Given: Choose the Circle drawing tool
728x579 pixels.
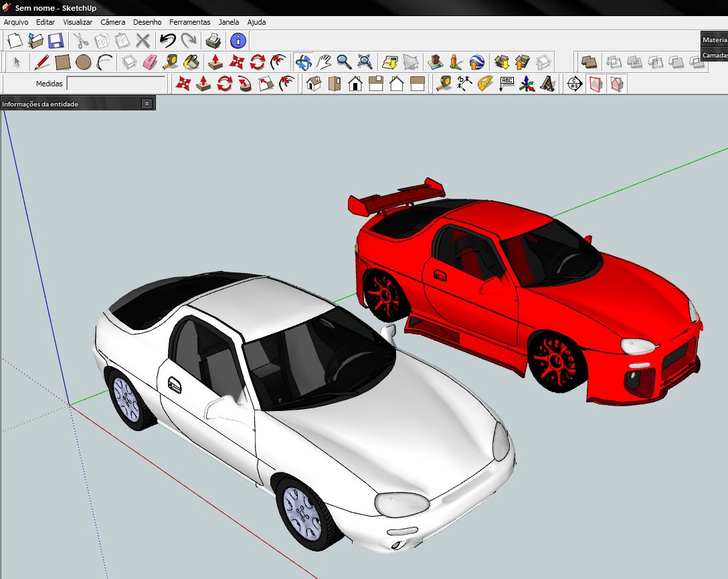Looking at the screenshot, I should [x=83, y=62].
